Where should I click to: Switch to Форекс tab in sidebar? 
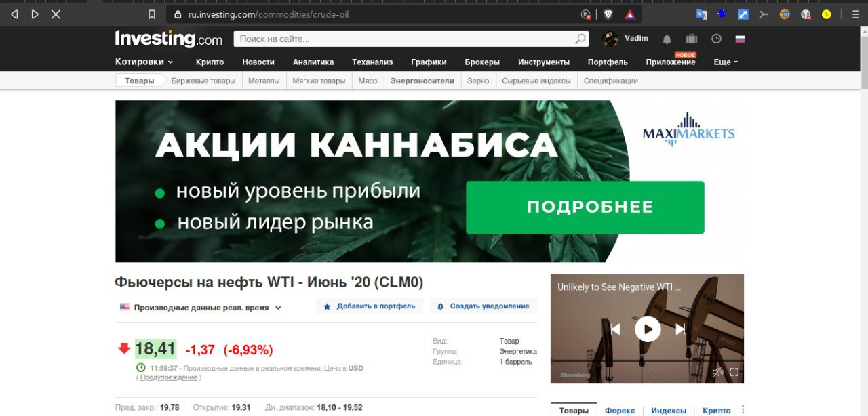pyautogui.click(x=620, y=411)
